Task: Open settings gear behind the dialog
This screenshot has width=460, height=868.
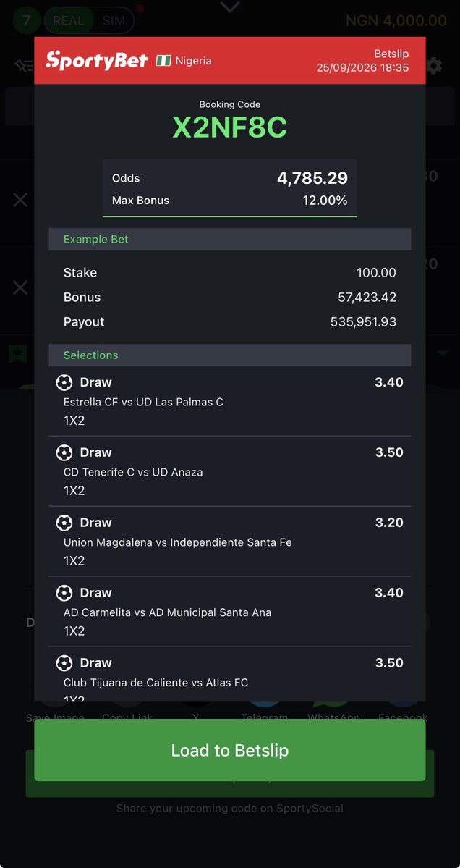Action: click(x=435, y=67)
